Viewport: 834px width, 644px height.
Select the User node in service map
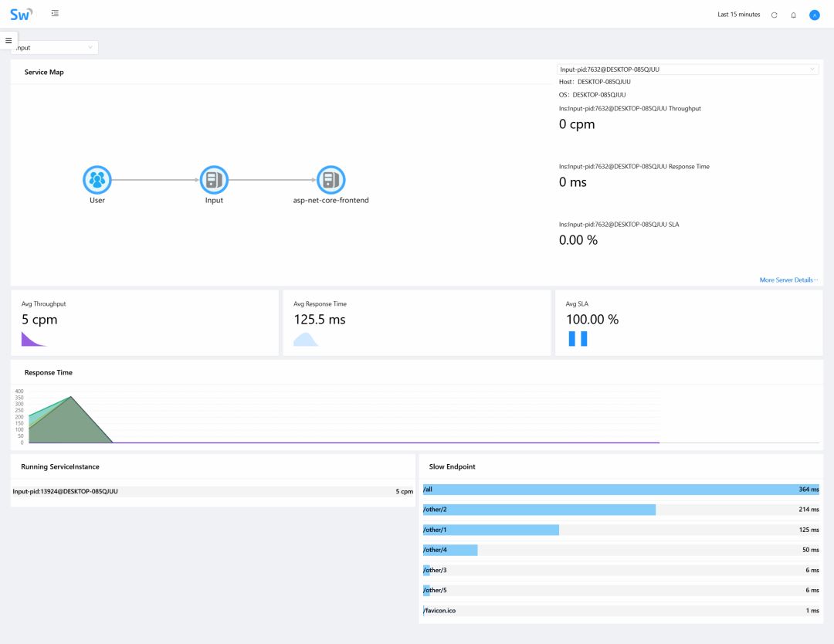97,180
